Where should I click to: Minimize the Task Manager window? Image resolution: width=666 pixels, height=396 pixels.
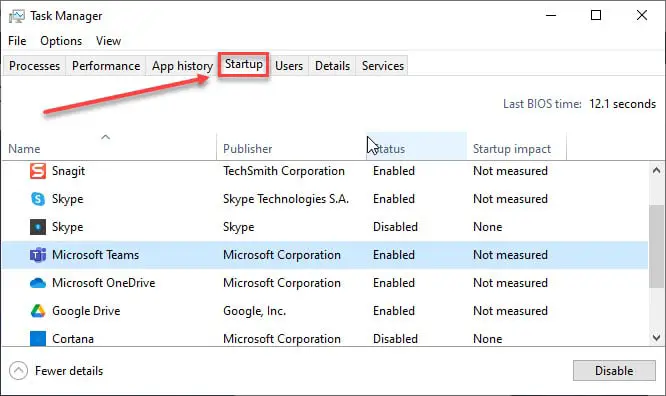[x=551, y=15]
